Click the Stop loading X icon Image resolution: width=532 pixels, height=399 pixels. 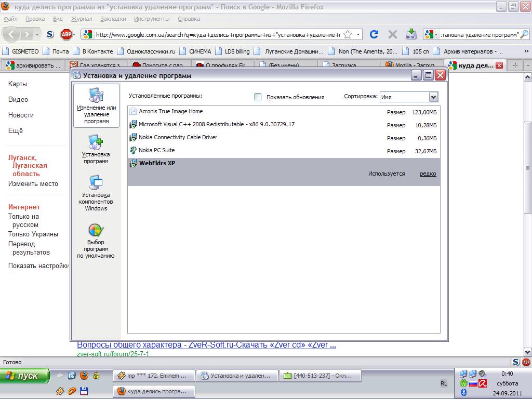click(x=393, y=34)
